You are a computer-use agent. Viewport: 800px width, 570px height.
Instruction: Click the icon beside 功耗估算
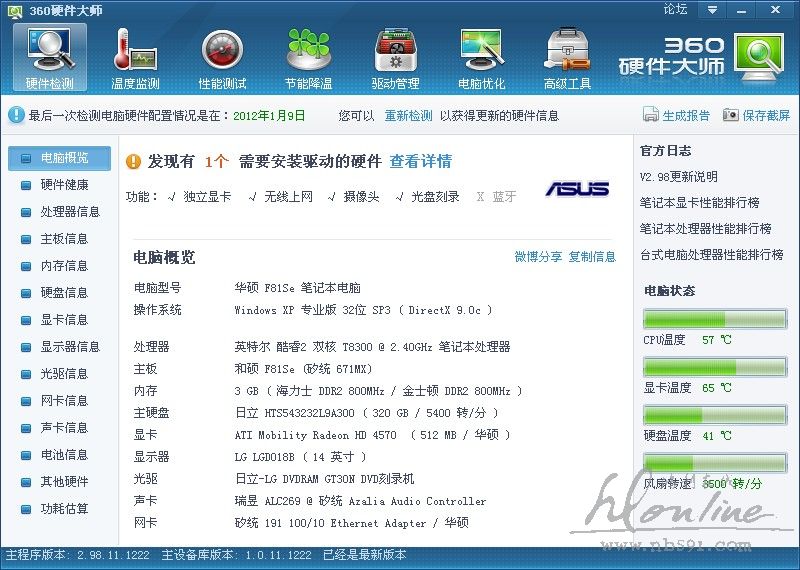point(26,510)
